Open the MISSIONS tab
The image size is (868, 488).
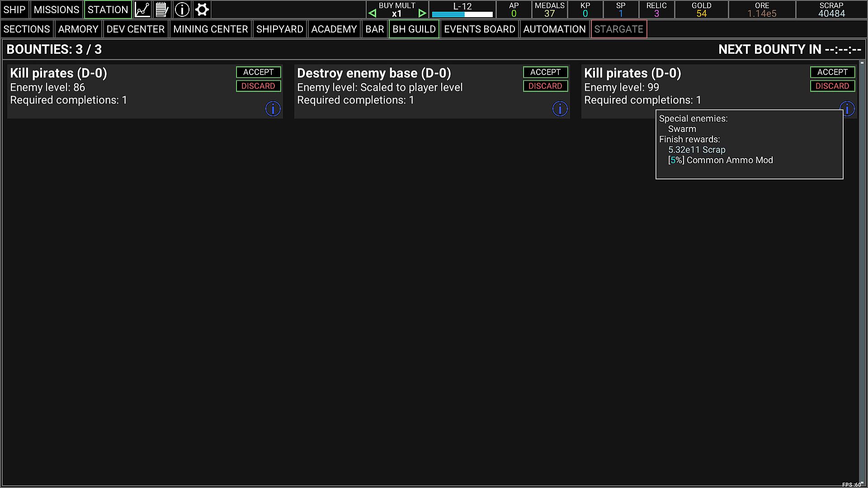57,9
